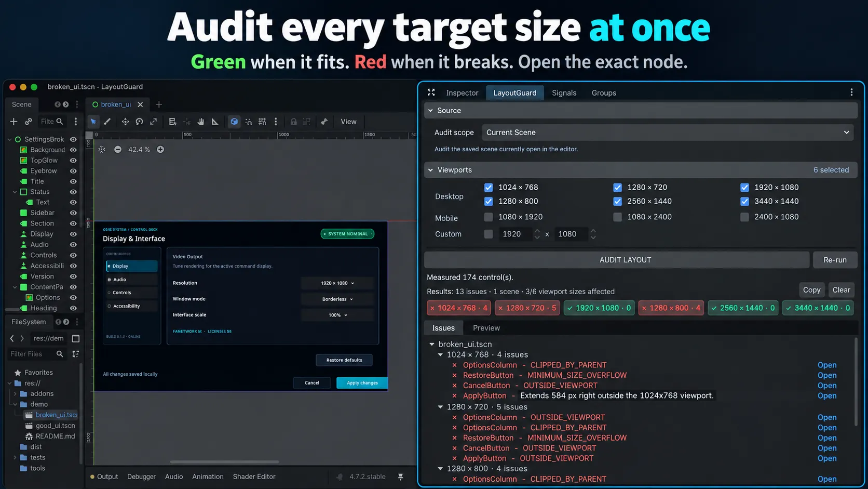Uncheck the 1280 × 720 viewport
Image resolution: width=868 pixels, height=489 pixels.
point(617,188)
